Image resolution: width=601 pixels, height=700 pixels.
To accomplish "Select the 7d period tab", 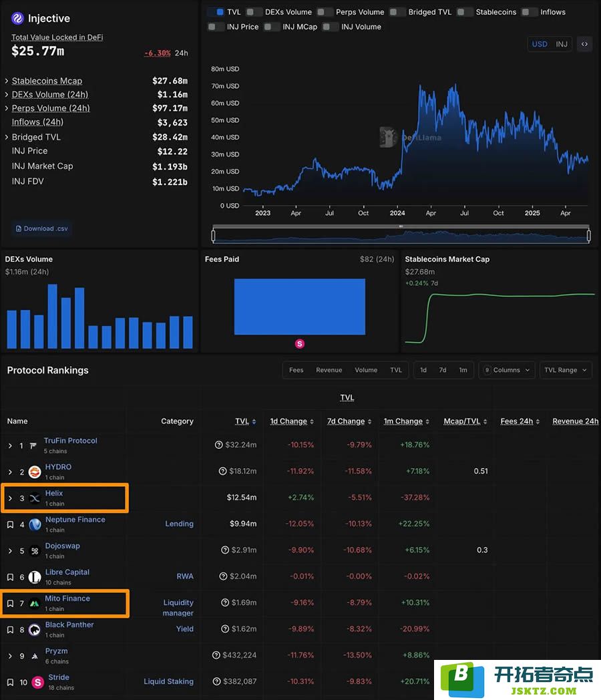I will point(443,370).
